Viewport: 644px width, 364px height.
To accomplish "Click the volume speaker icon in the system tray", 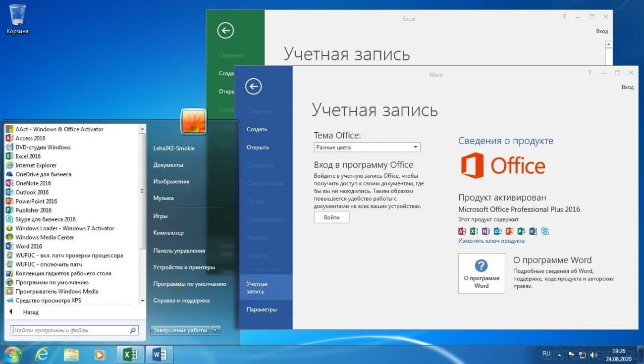I will coord(593,355).
